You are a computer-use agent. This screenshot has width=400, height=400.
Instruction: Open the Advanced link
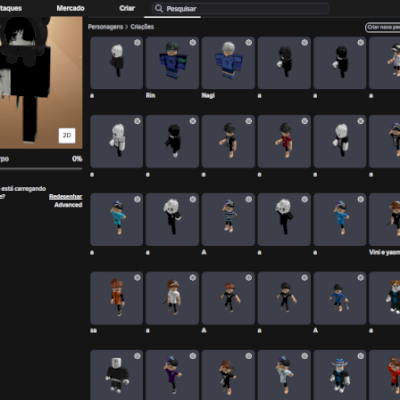coord(68,205)
